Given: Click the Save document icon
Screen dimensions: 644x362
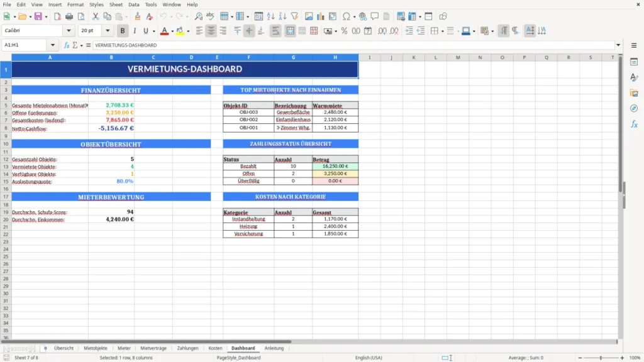Looking at the screenshot, I should pos(38,16).
